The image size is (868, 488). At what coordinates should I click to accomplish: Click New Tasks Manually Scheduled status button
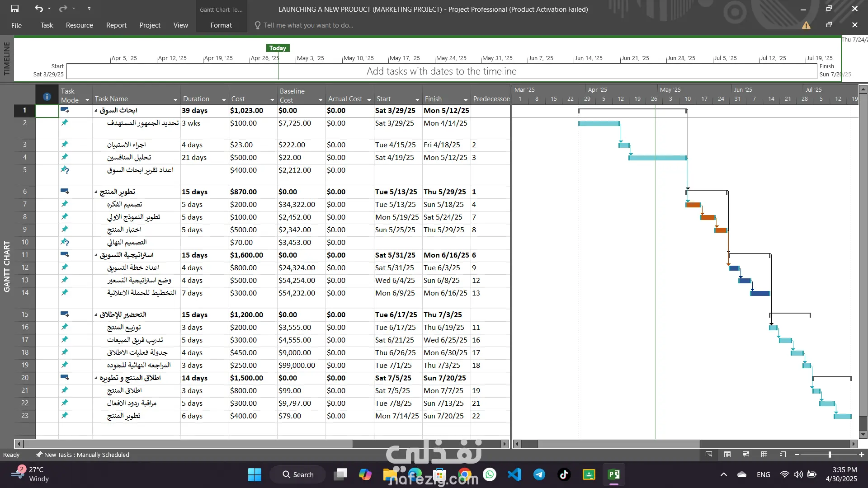(x=83, y=455)
